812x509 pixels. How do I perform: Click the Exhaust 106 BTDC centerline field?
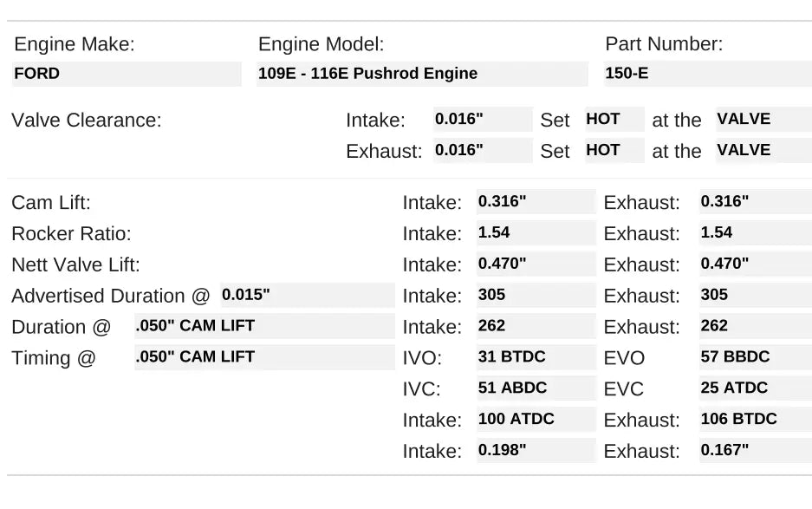coord(755,420)
